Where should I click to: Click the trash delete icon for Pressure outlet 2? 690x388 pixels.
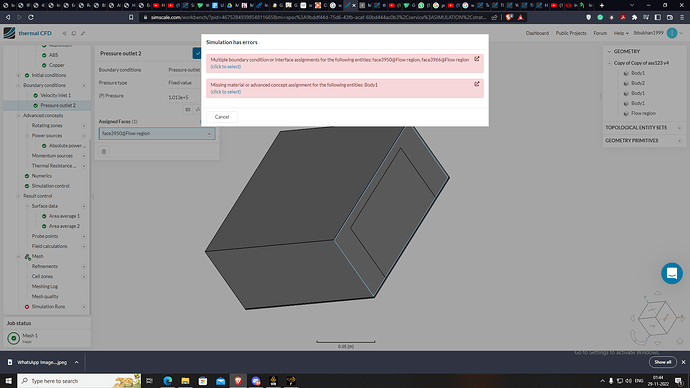click(104, 152)
